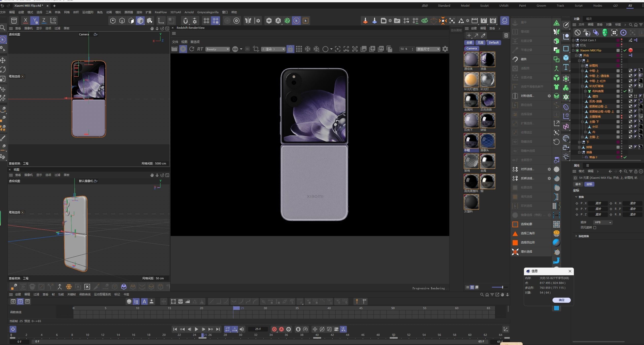Select the Move tool in left sidebar
Screen dimensions: 644x345
click(x=3, y=60)
